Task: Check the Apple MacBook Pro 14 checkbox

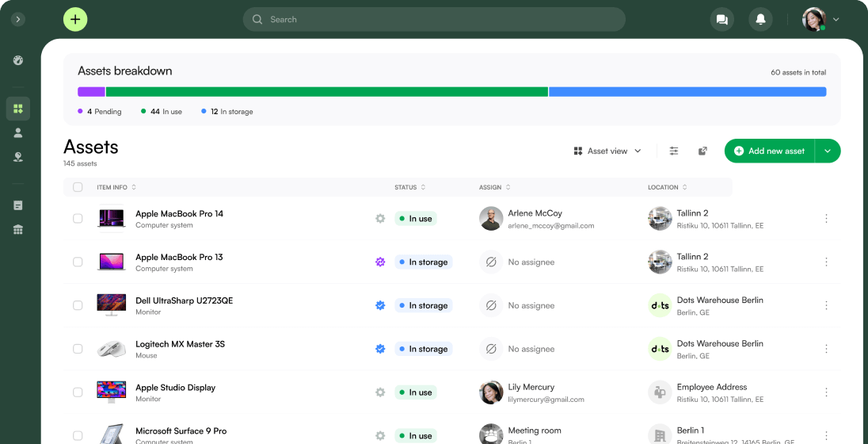Action: coord(78,218)
